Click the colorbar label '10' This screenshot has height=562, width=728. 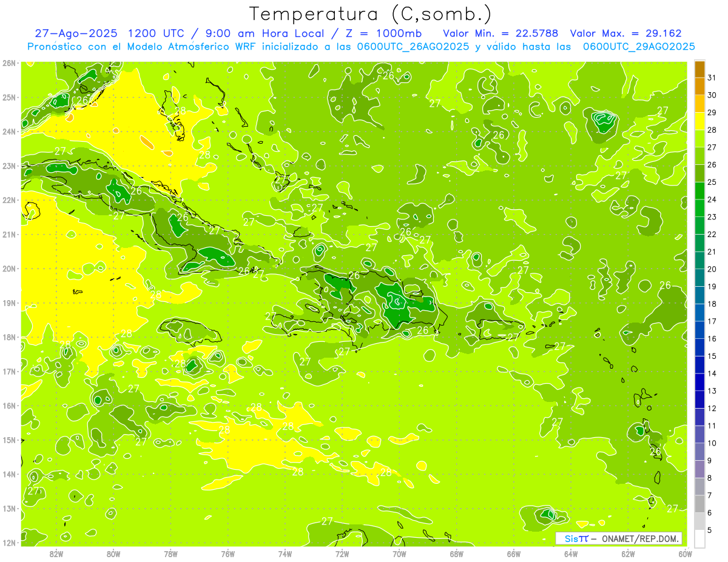[x=712, y=443]
